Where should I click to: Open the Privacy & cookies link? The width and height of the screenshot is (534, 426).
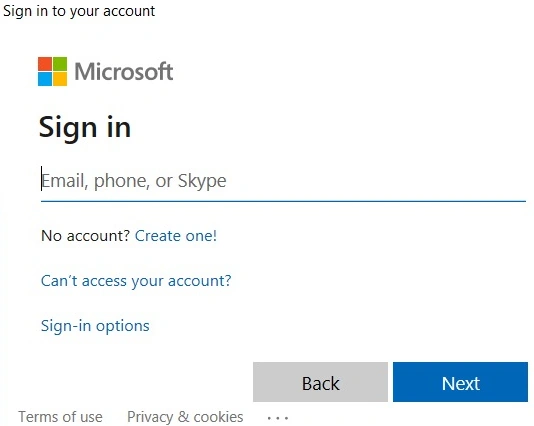point(185,417)
